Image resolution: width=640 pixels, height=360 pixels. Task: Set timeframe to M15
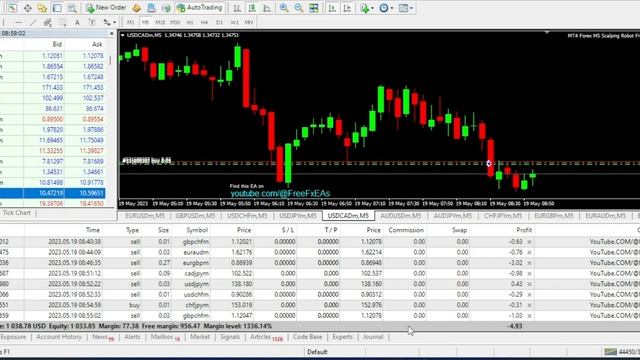pyautogui.click(x=160, y=22)
